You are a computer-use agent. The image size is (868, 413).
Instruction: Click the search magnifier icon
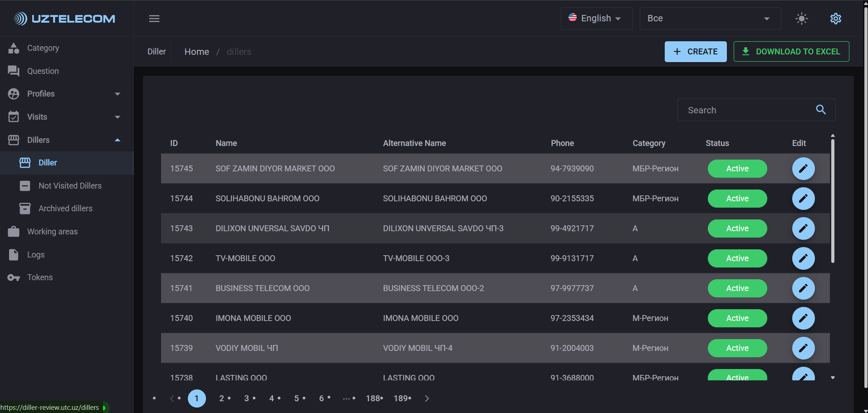tap(821, 110)
